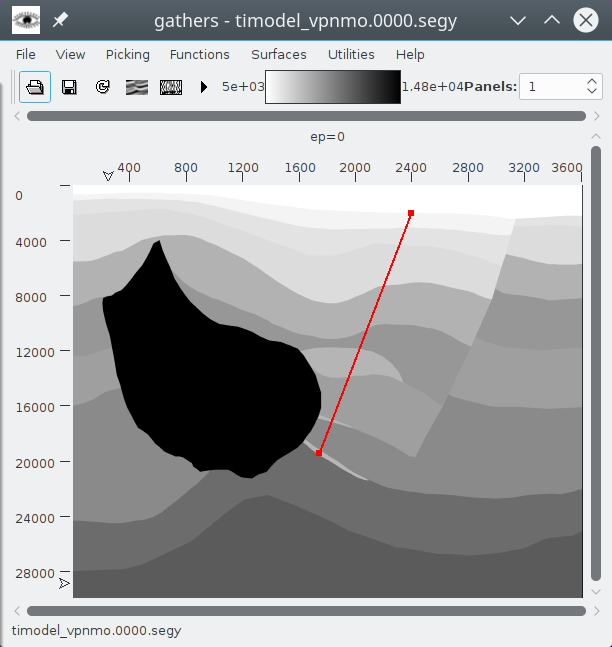This screenshot has height=647, width=612.
Task: Click the vertical scrollbar thumb
Action: pos(595,363)
